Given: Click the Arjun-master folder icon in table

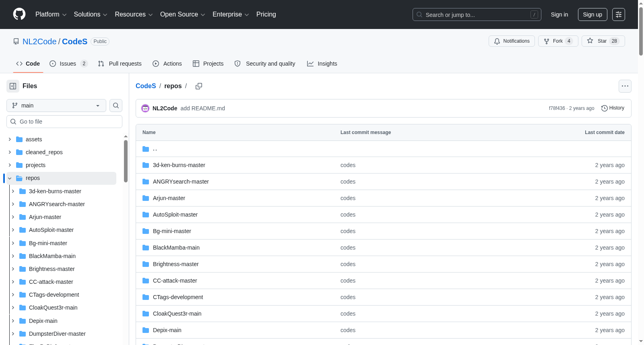Looking at the screenshot, I should pos(146,198).
